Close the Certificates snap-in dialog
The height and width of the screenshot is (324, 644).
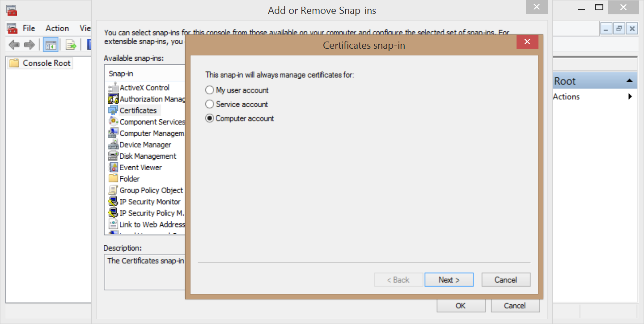[527, 42]
